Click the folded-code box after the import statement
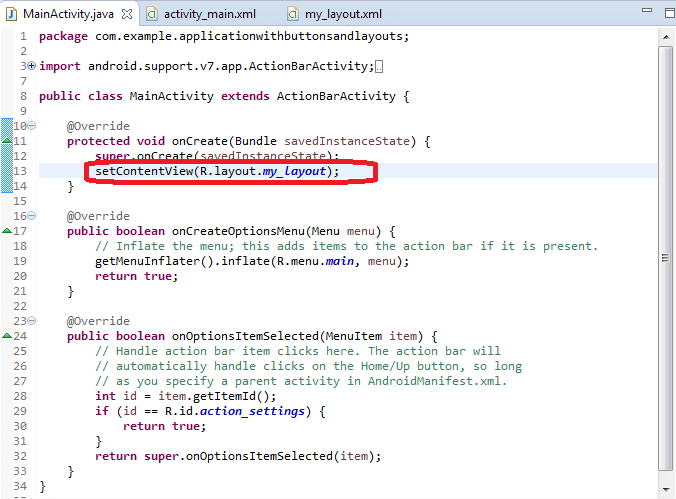 coord(379,67)
